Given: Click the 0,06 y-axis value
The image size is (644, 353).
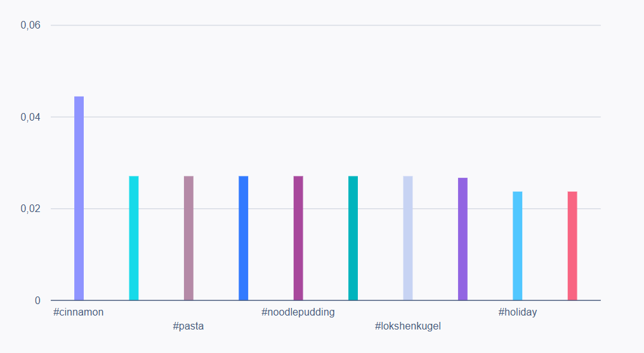Looking at the screenshot, I should [30, 26].
